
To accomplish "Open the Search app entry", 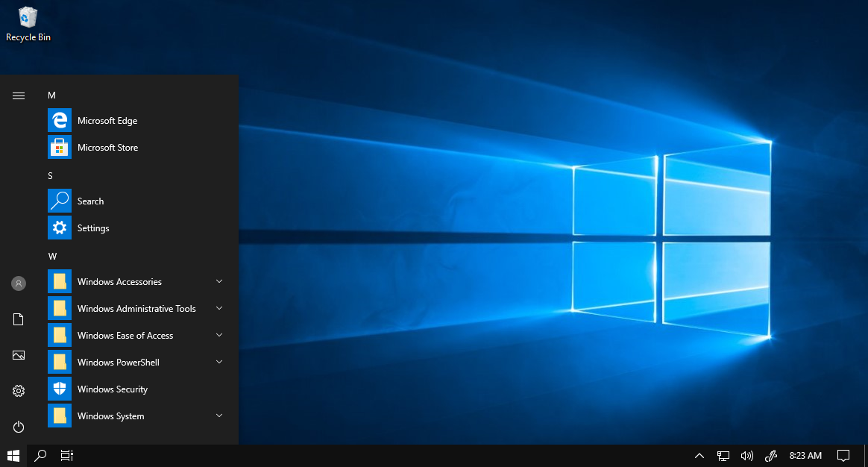I will coord(136,201).
